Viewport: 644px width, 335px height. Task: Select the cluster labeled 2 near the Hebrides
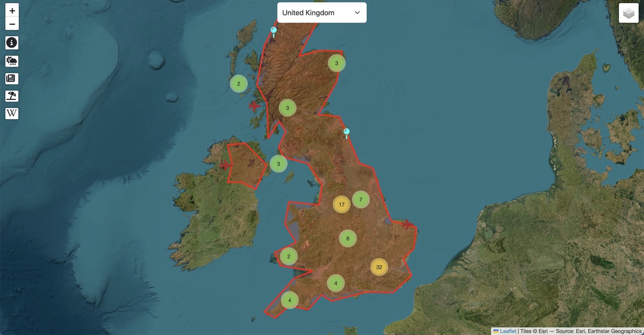[x=238, y=82]
